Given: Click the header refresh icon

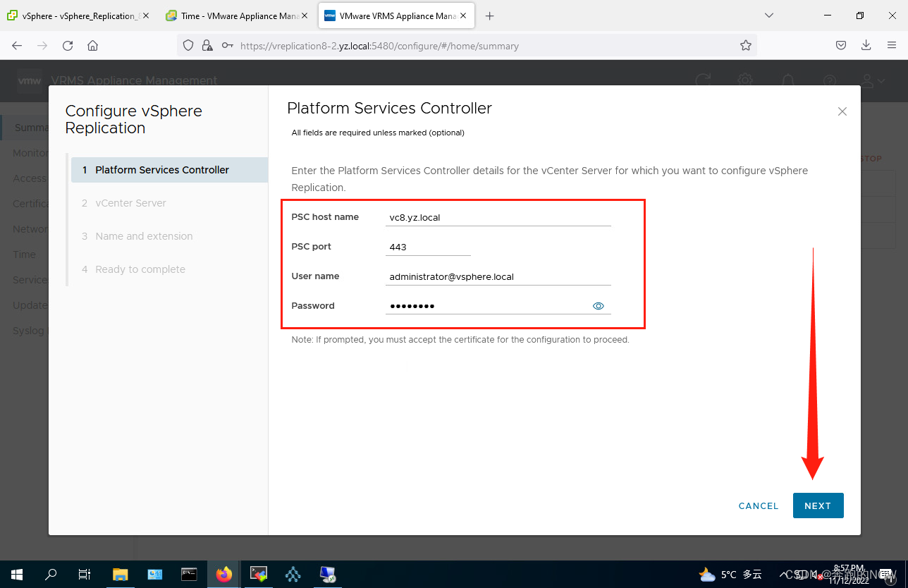Looking at the screenshot, I should click(703, 80).
